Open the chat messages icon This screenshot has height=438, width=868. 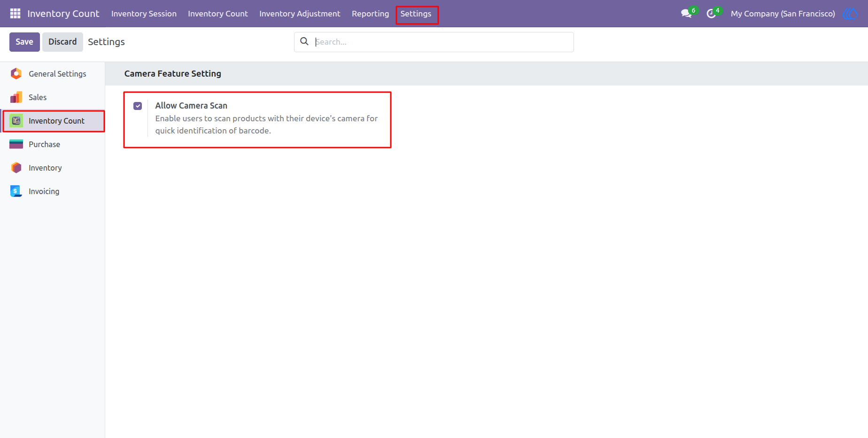tap(687, 14)
